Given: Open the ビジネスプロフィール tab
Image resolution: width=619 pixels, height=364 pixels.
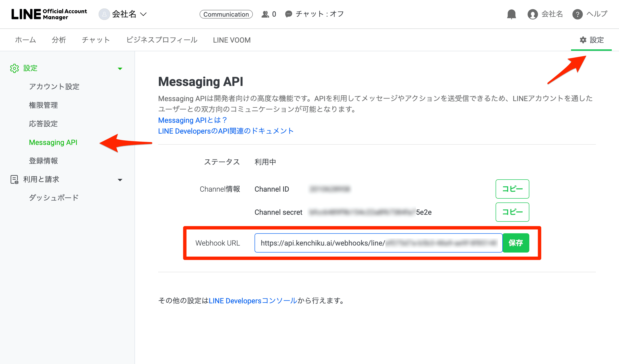Looking at the screenshot, I should point(162,40).
